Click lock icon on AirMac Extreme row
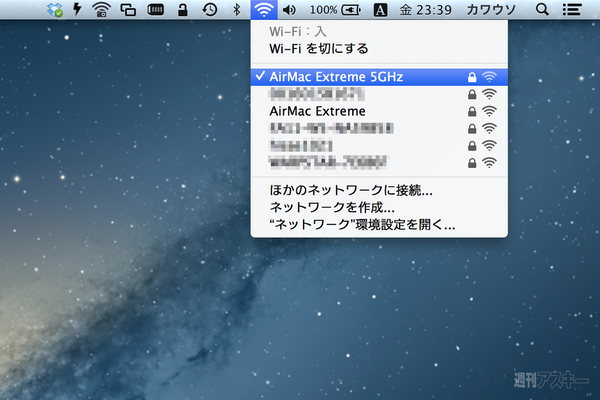This screenshot has height=400, width=600. [472, 111]
